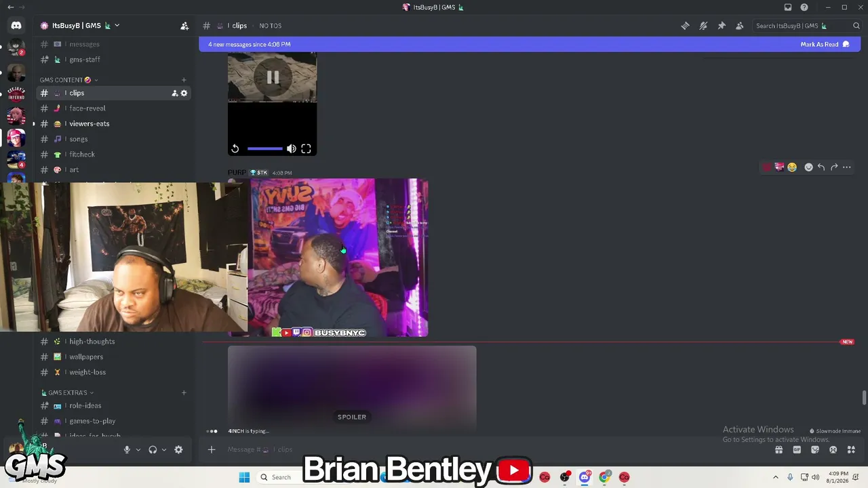The width and height of the screenshot is (868, 488).
Task: Go to the face-reveal channel
Action: [x=113, y=108]
